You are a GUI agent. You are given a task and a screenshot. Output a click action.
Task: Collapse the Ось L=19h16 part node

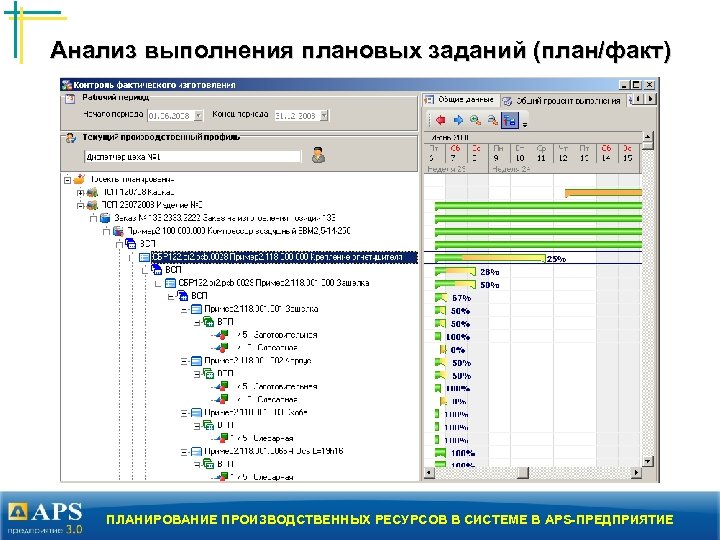[x=184, y=452]
